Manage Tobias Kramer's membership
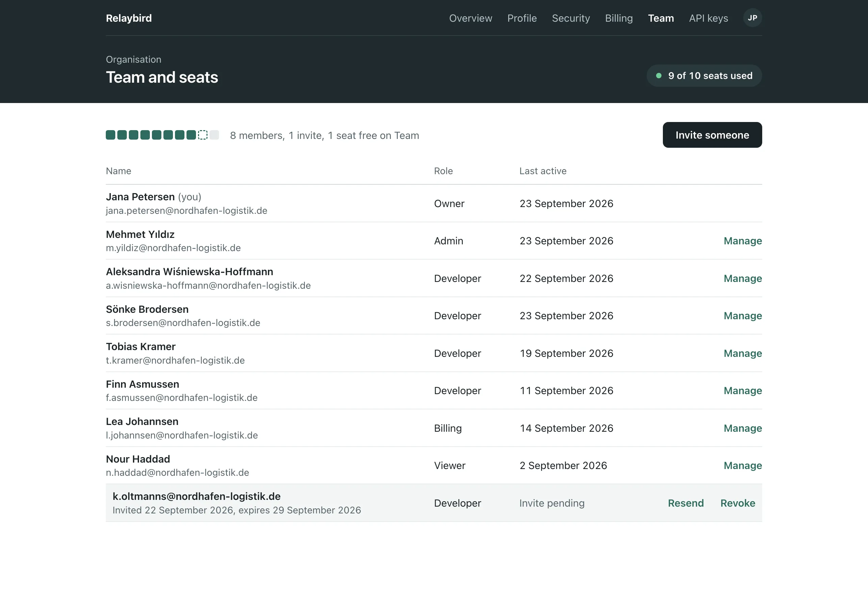Image resolution: width=868 pixels, height=610 pixels. coord(743,353)
